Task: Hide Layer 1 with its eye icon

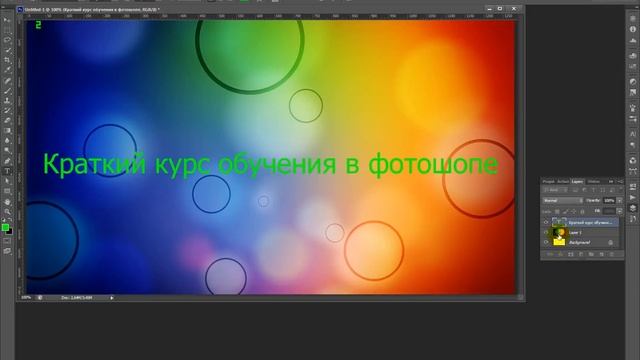Action: 546,232
